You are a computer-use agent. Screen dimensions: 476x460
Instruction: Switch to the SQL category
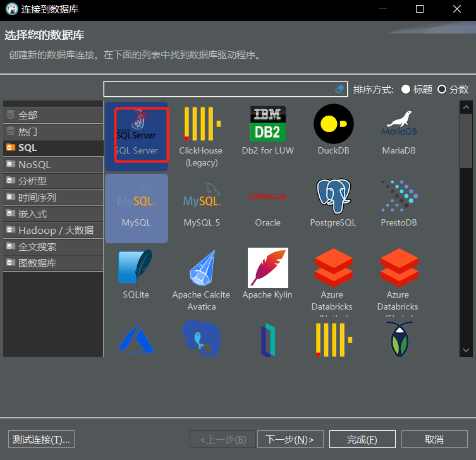click(x=53, y=148)
